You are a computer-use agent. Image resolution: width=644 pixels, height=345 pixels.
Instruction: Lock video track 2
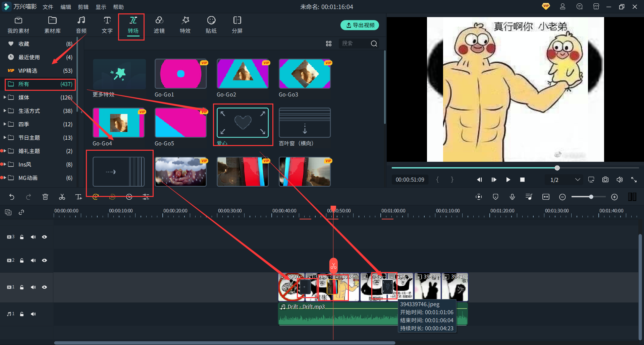pyautogui.click(x=22, y=260)
